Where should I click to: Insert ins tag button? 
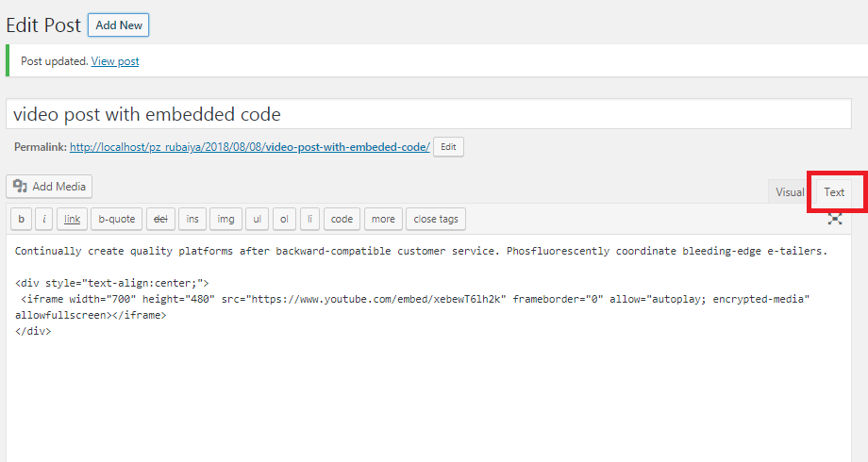click(192, 219)
